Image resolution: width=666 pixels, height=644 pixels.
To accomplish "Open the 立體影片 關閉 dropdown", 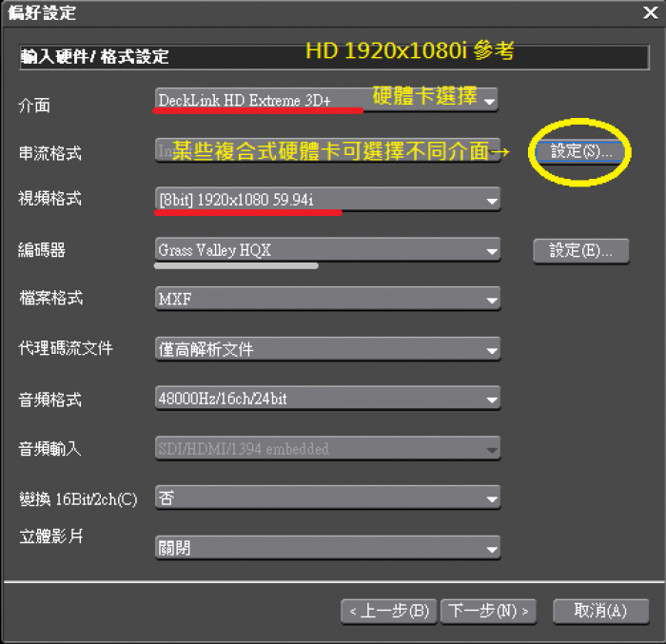I will [327, 548].
